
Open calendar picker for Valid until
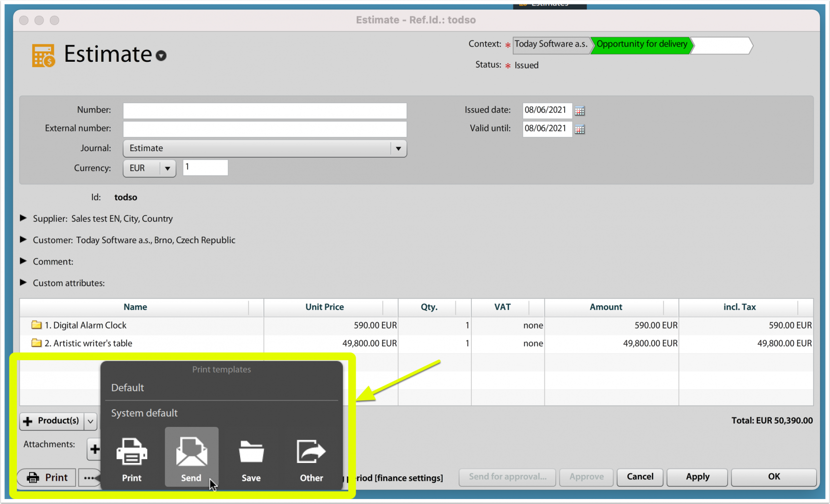[580, 129]
